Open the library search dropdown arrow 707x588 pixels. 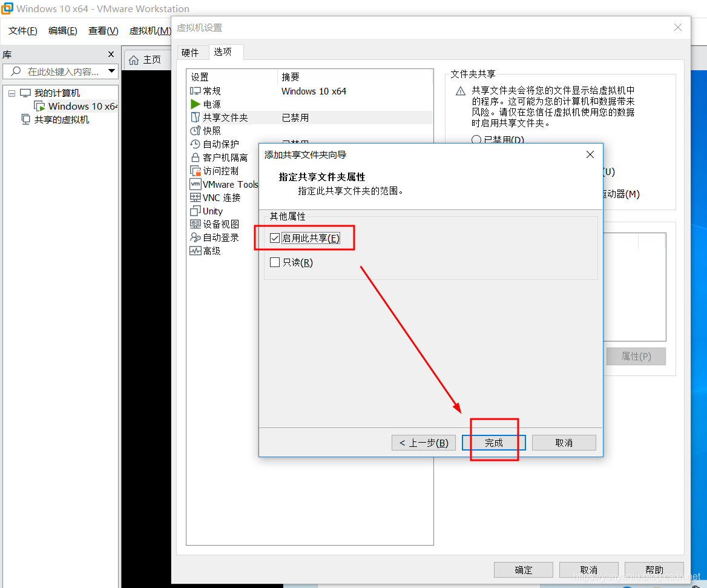click(x=111, y=71)
